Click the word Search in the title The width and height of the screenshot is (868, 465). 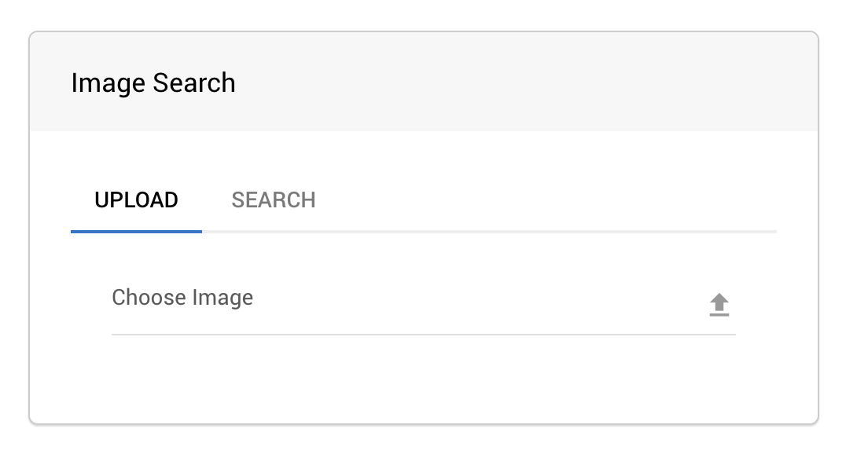click(194, 83)
